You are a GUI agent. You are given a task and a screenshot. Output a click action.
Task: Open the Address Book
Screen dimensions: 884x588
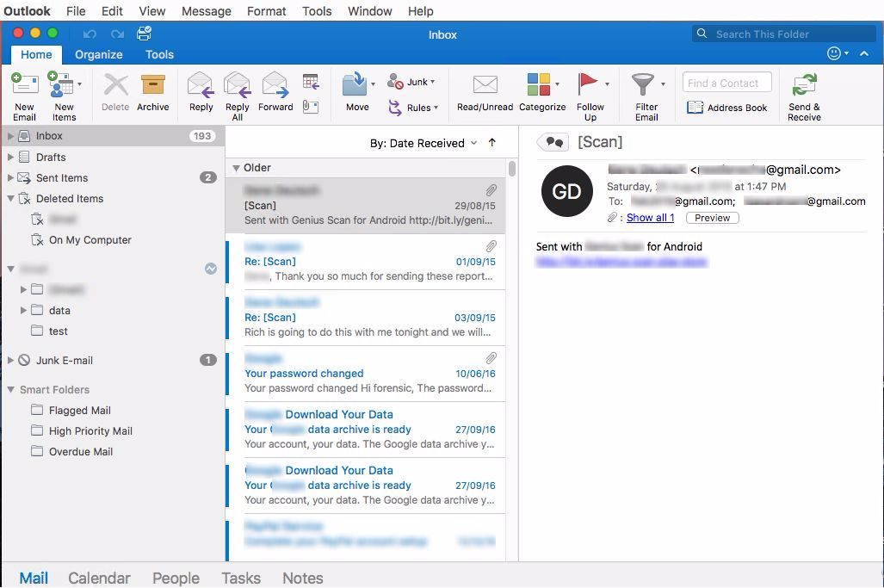(726, 107)
